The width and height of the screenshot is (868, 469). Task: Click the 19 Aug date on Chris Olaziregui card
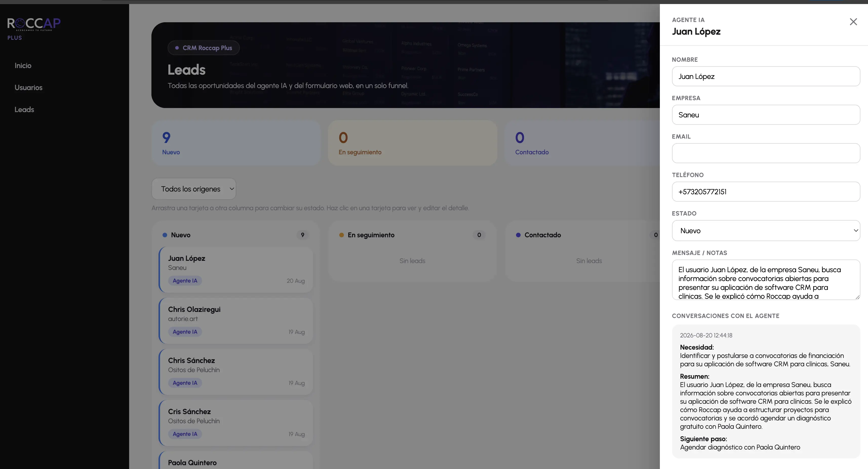(297, 332)
